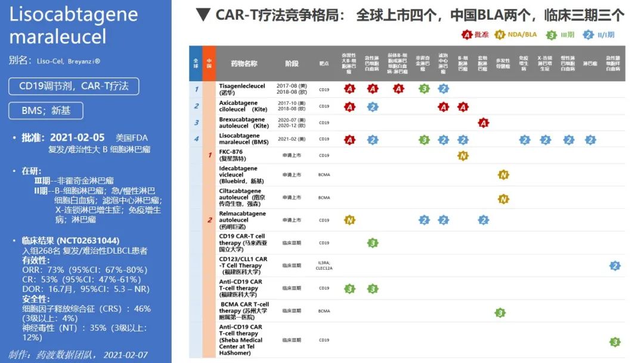Click green 3 badge in Tisagenlecleucel row
This screenshot has height=363, width=644.
(423, 89)
